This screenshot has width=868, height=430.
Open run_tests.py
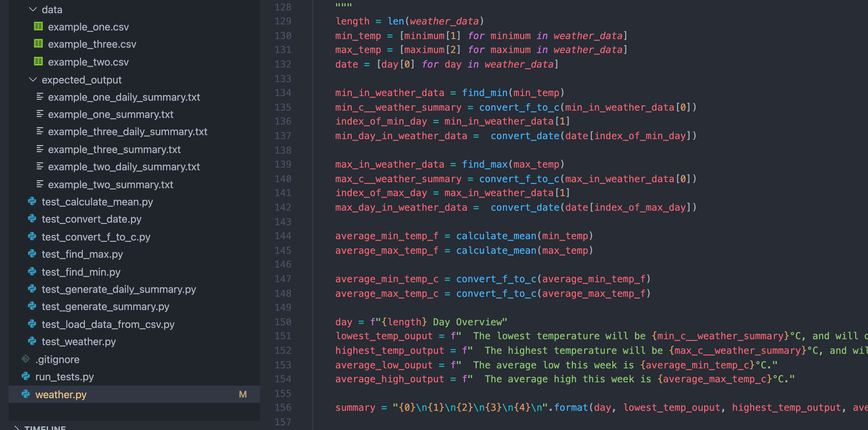pos(64,377)
